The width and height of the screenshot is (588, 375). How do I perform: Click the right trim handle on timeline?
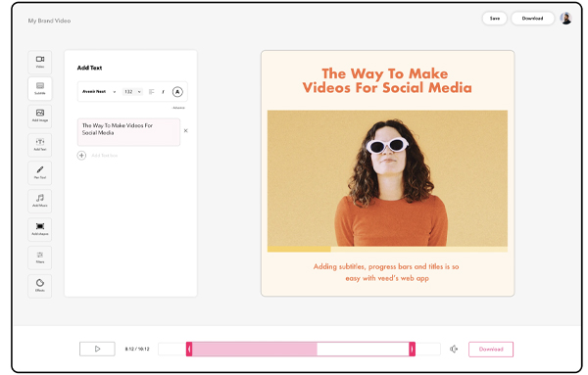[x=413, y=350]
